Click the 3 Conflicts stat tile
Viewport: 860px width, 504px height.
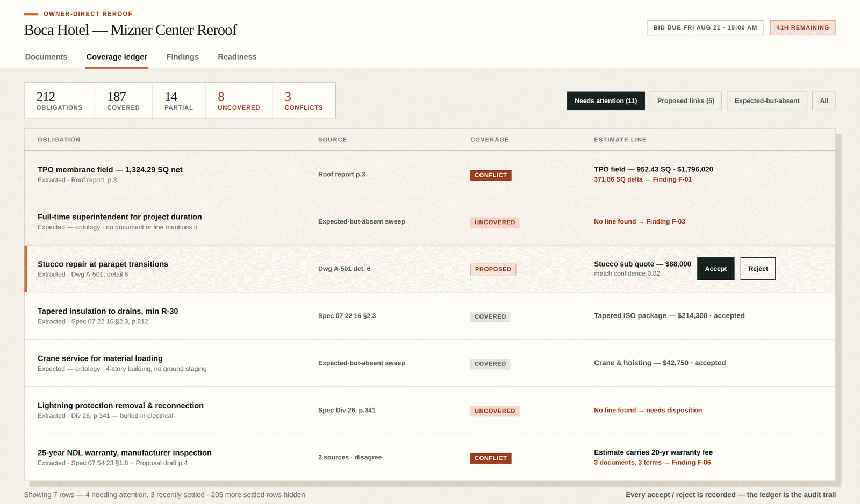(x=304, y=100)
